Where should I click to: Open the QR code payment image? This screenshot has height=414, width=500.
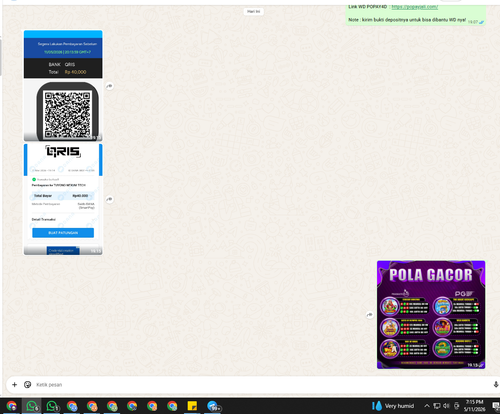coord(63,86)
